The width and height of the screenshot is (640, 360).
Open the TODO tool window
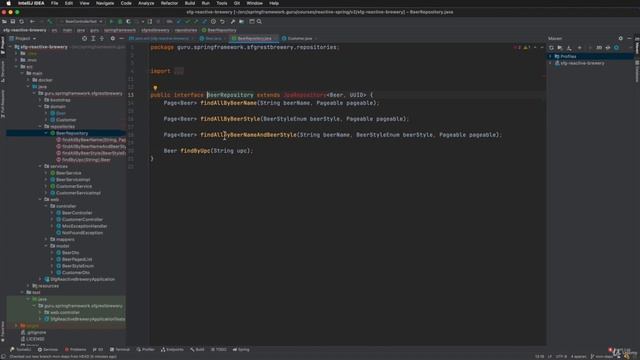218,350
